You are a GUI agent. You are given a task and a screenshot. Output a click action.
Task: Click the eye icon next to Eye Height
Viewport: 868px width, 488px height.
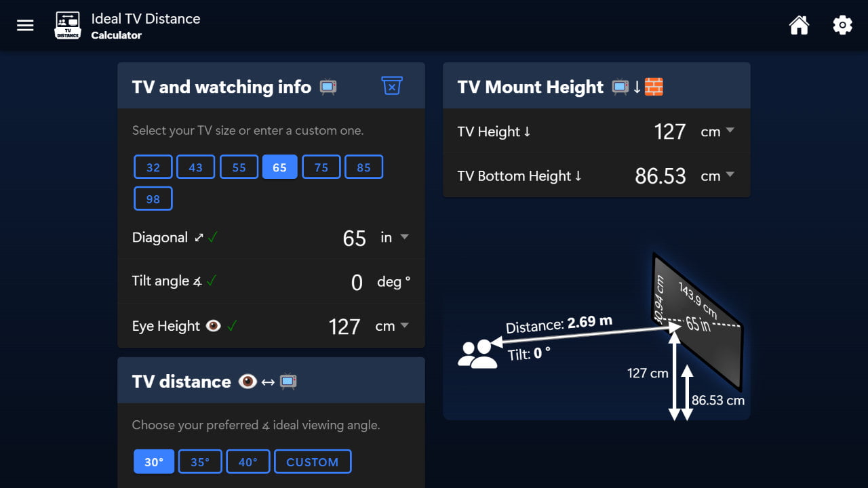[x=214, y=326]
